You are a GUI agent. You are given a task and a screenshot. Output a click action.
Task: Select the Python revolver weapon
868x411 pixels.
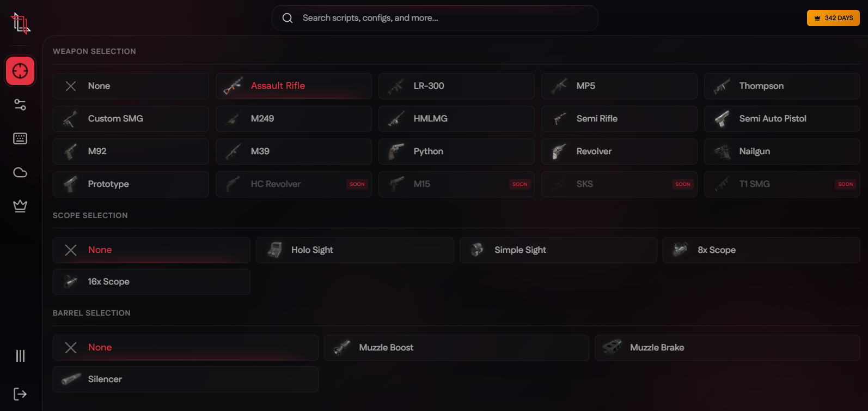456,152
